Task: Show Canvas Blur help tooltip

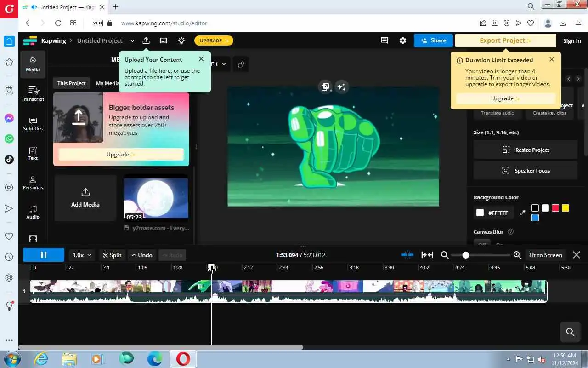Action: point(510,232)
